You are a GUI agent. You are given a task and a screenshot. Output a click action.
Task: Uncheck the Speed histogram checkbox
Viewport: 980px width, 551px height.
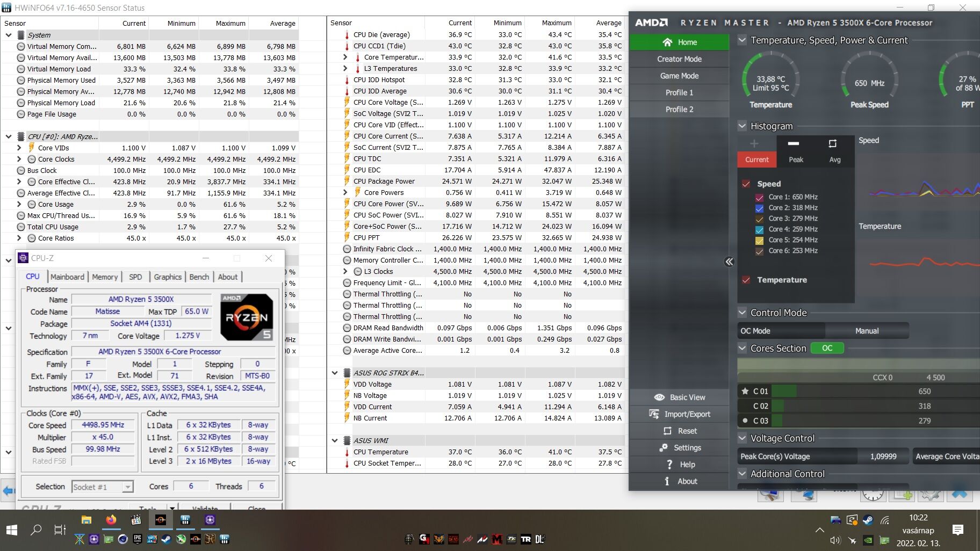pos(746,184)
